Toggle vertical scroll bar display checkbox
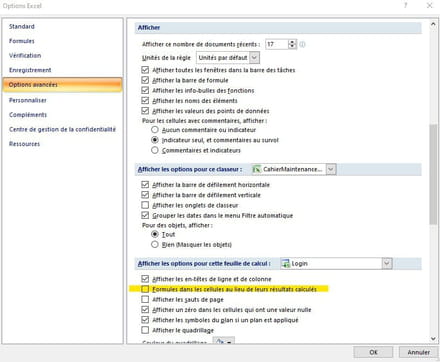 [x=145, y=195]
